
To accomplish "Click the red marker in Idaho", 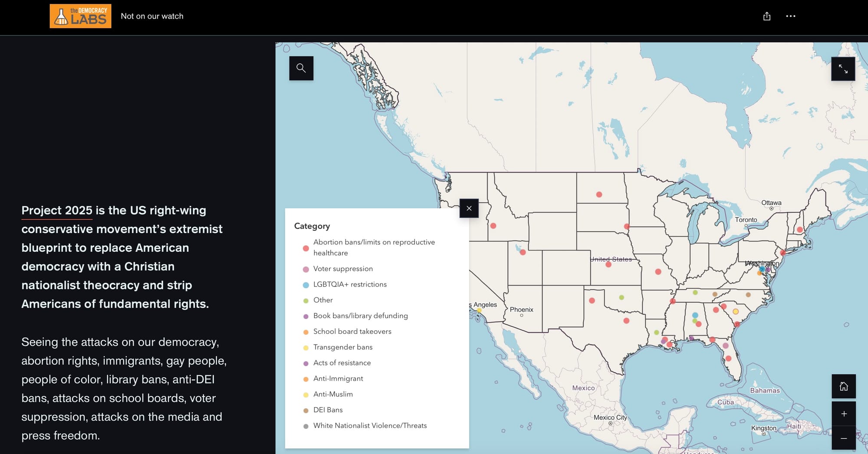I will pos(493,226).
